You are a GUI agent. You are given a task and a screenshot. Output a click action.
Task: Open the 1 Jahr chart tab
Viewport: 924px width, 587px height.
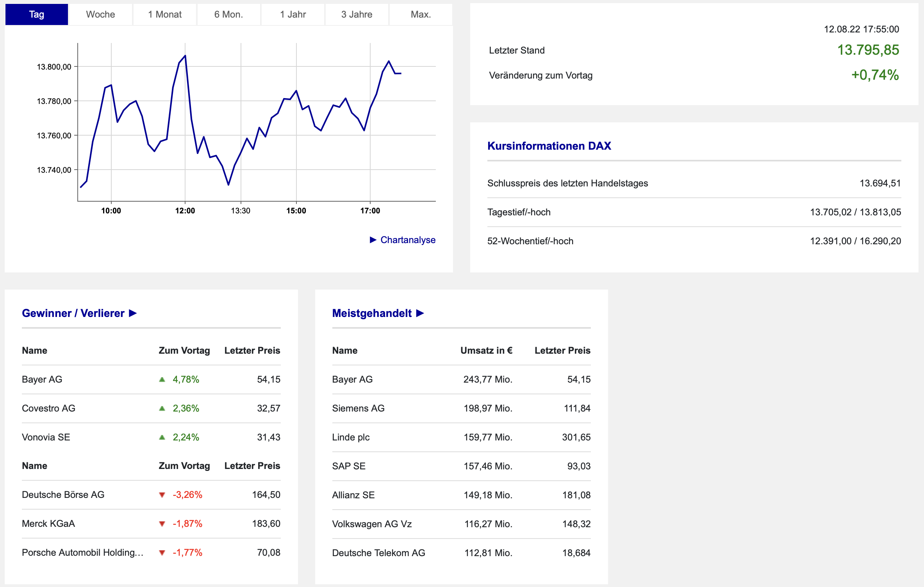pyautogui.click(x=293, y=14)
